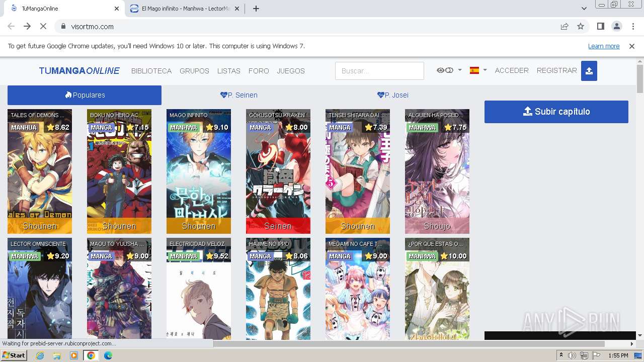Select the P. Josei tab

pos(393,95)
